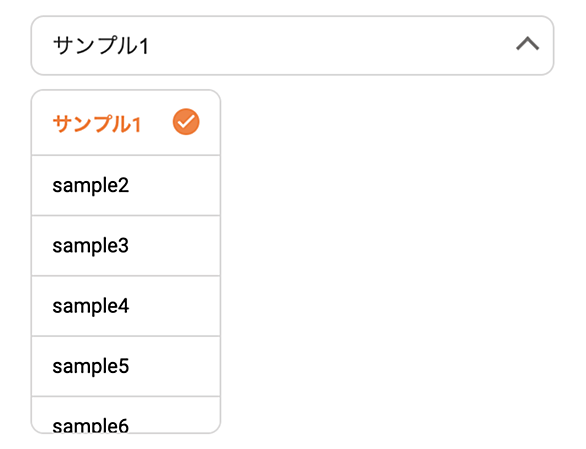
Task: Click the sample4 list row
Action: tap(126, 306)
